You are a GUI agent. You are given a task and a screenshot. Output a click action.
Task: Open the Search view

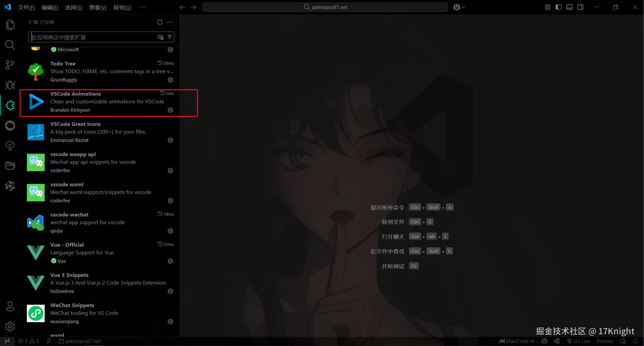click(x=10, y=45)
